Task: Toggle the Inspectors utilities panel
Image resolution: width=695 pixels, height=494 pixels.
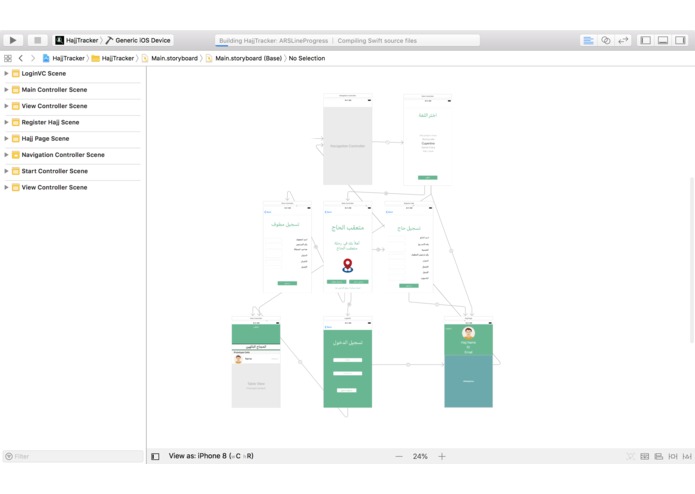Action: [x=680, y=40]
